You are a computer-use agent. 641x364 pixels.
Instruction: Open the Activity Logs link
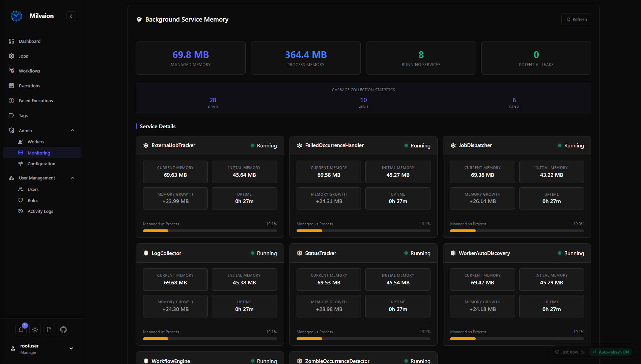(40, 211)
